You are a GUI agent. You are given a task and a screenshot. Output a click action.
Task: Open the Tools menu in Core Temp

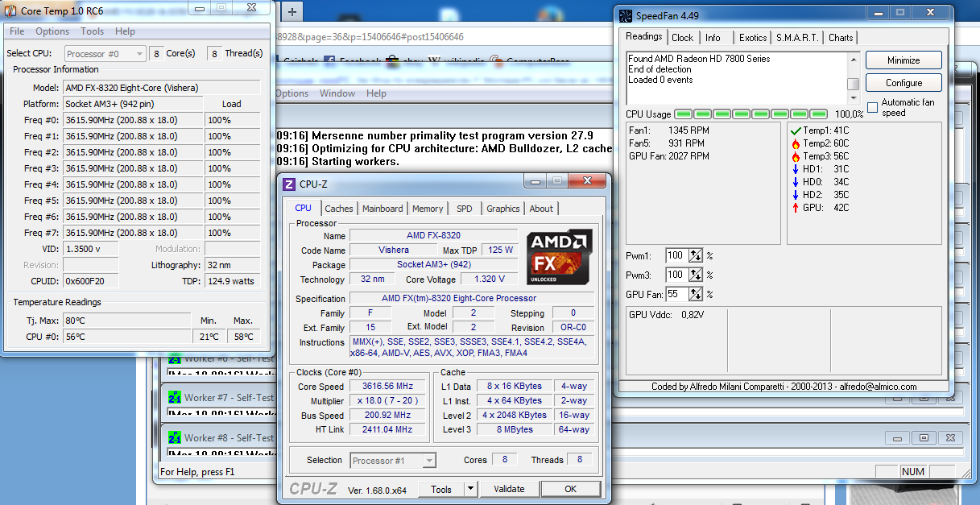(x=93, y=31)
